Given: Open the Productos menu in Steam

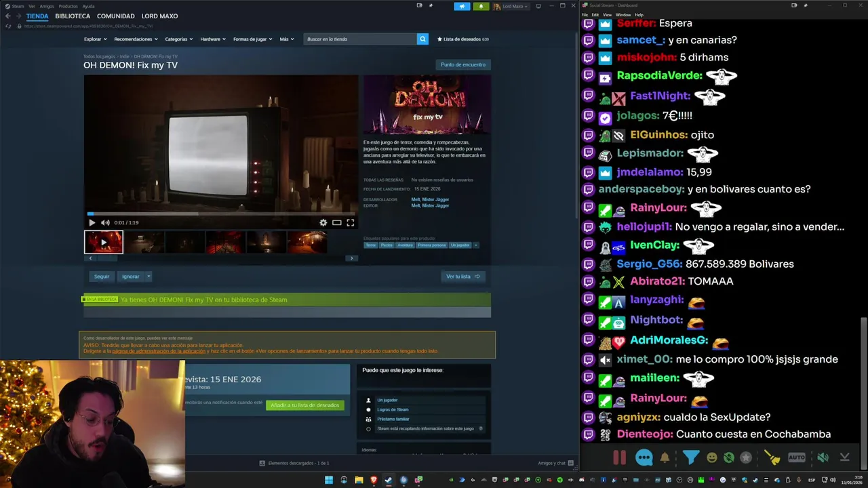Looking at the screenshot, I should click(x=68, y=6).
